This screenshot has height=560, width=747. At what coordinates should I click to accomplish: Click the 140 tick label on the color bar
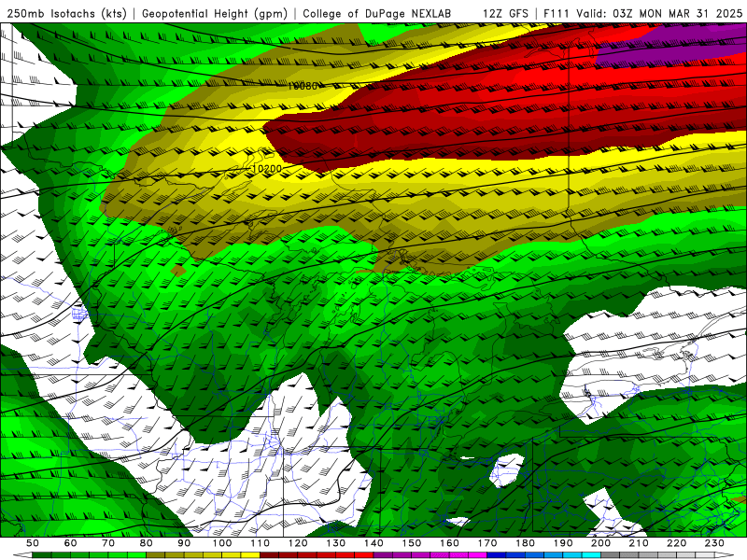373,543
